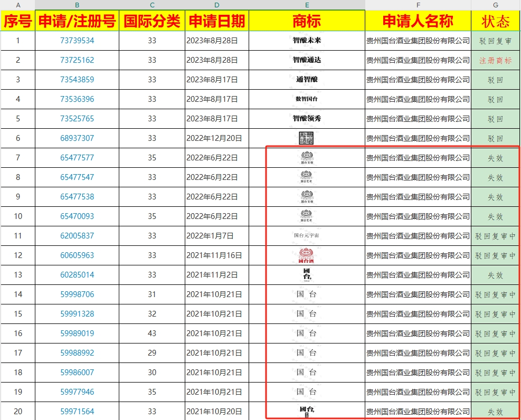
Task: Open the 60605963 registration link
Action: [77, 255]
